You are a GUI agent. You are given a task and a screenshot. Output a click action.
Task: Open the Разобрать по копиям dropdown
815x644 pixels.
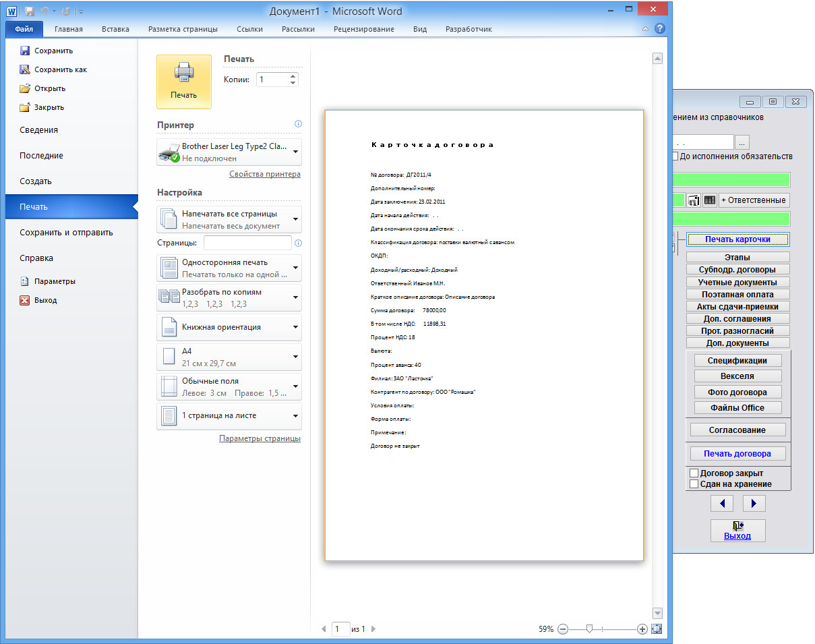pyautogui.click(x=229, y=298)
